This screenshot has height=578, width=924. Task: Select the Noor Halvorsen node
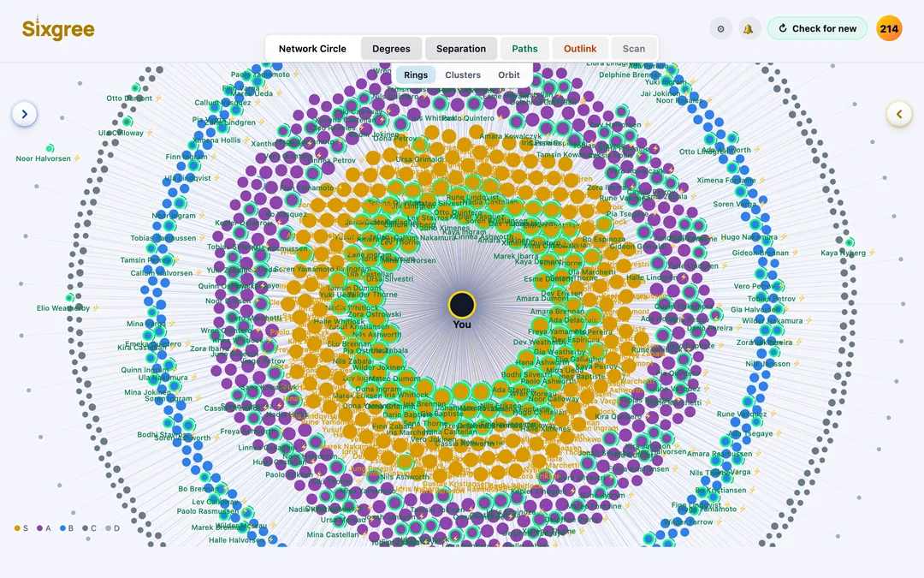coord(50,148)
